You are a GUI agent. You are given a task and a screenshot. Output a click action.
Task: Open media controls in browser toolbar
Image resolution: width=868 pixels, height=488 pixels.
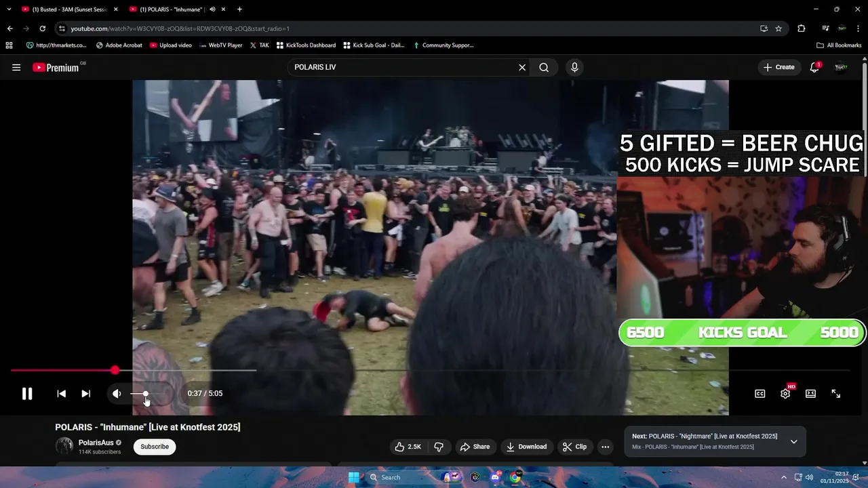[x=825, y=28]
